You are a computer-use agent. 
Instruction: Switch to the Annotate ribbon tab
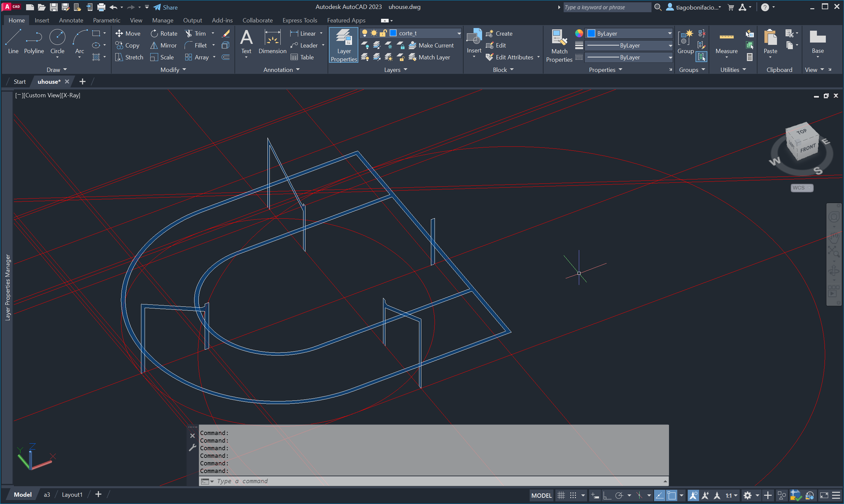71,20
